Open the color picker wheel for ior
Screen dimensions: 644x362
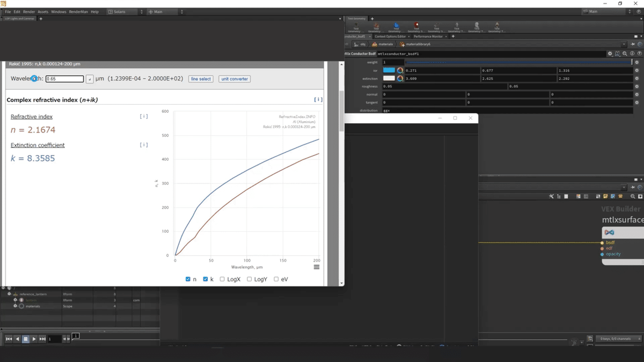click(400, 70)
